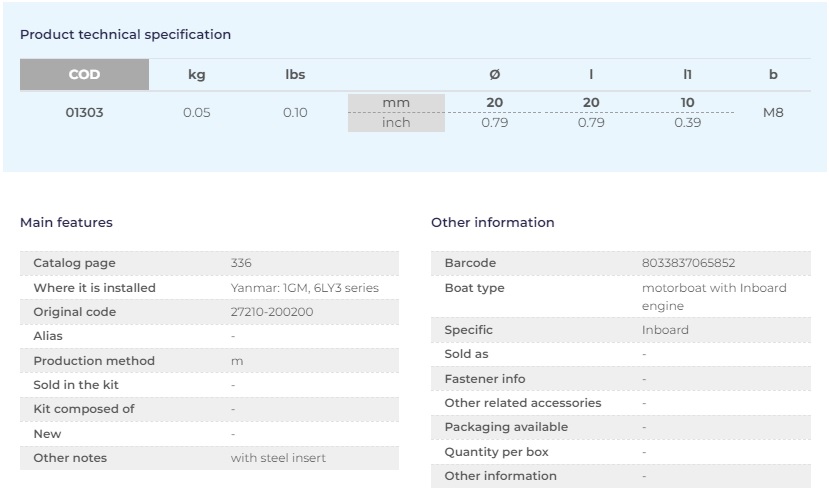Click the barcode number 8033837065852

[x=688, y=263]
